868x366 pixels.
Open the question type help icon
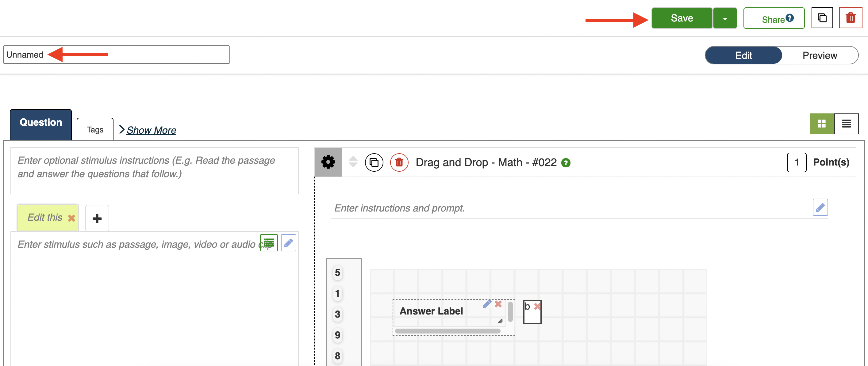point(566,163)
